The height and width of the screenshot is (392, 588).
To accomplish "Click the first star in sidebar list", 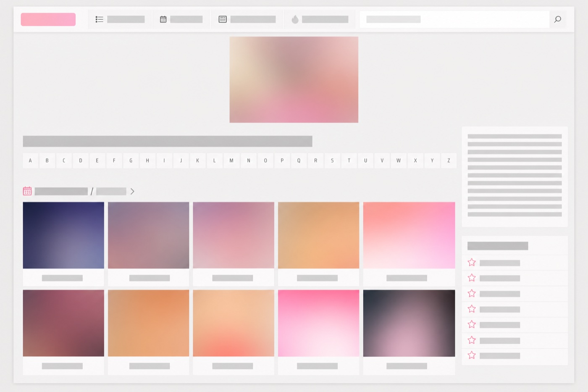I will (472, 263).
